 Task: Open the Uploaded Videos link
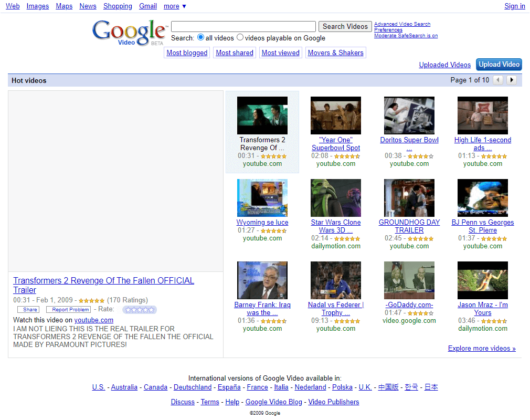(445, 65)
